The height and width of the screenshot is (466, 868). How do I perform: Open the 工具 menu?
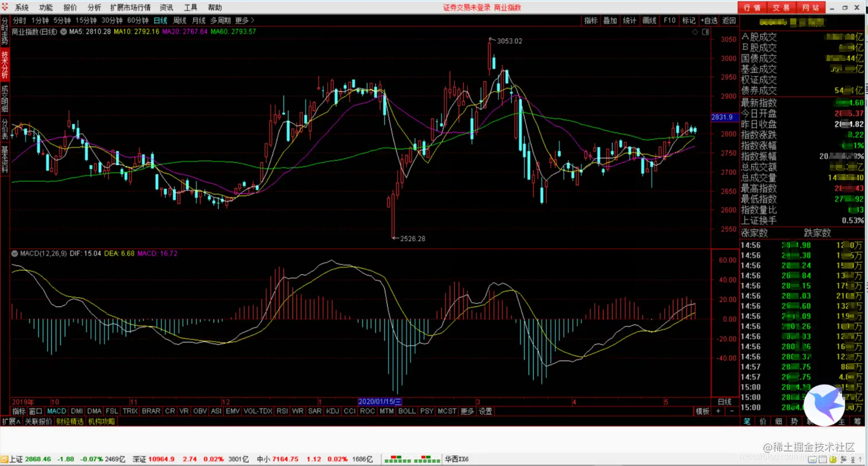[191, 7]
